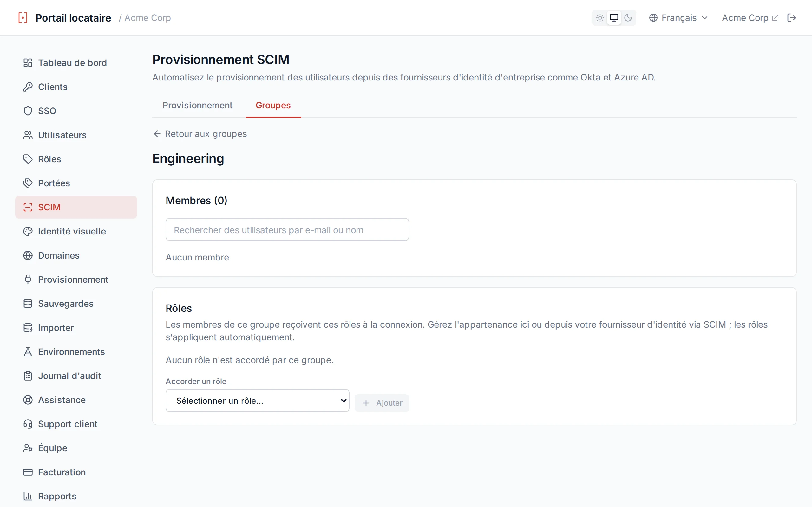Go back via Retour aux groupes
The height and width of the screenshot is (507, 812).
point(200,134)
